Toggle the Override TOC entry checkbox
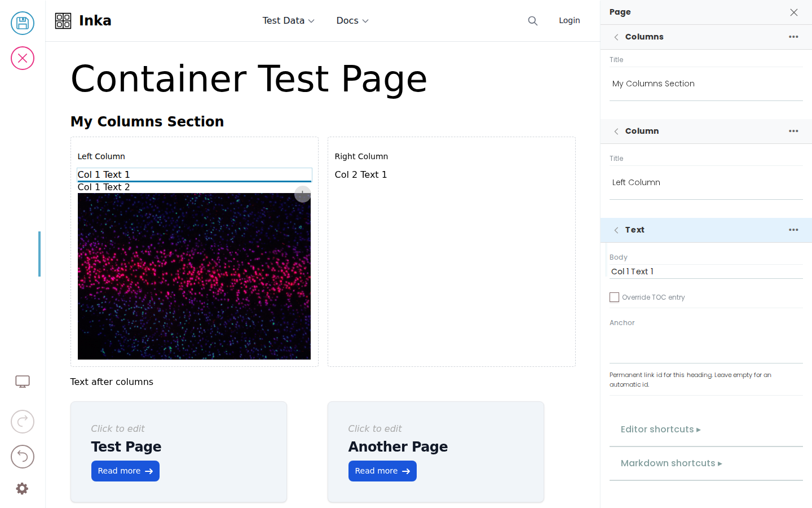 click(x=615, y=297)
